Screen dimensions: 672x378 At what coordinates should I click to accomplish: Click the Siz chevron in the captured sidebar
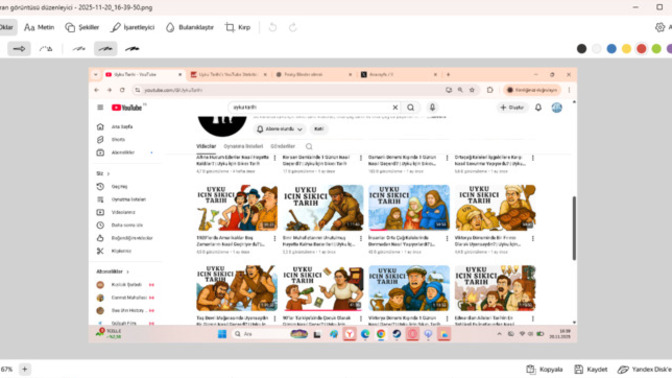(108, 174)
